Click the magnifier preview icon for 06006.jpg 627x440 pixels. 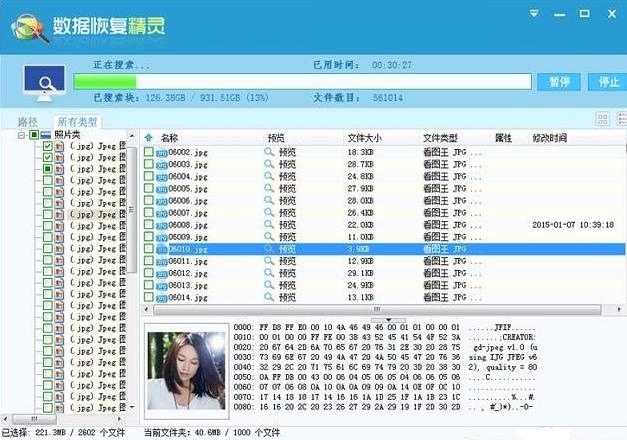pyautogui.click(x=269, y=200)
